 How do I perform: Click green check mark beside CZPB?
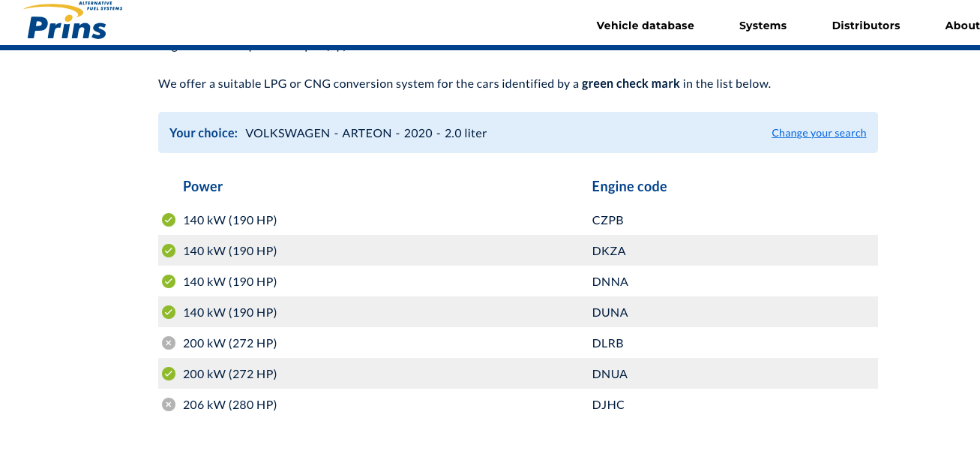tap(169, 220)
